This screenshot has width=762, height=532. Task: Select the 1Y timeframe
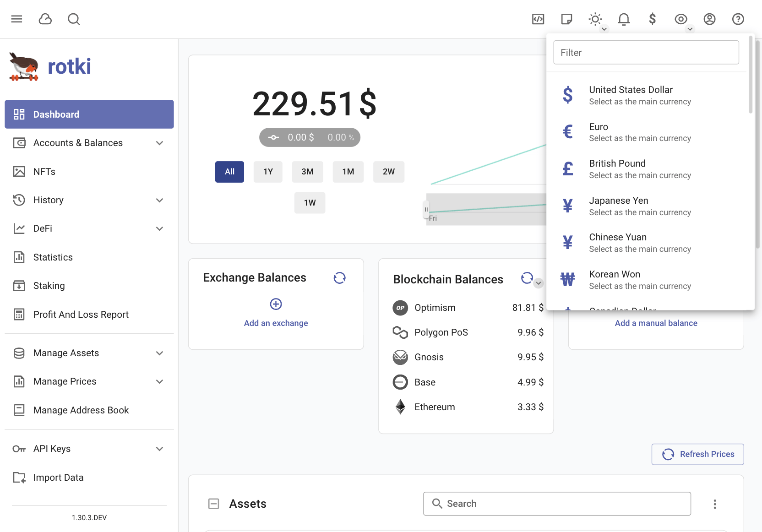[x=268, y=172]
